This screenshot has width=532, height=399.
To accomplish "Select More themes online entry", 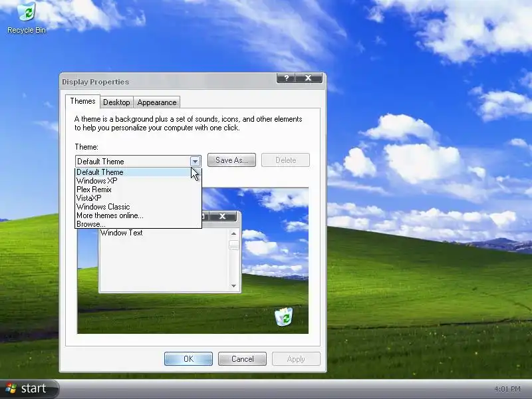I will (x=138, y=215).
